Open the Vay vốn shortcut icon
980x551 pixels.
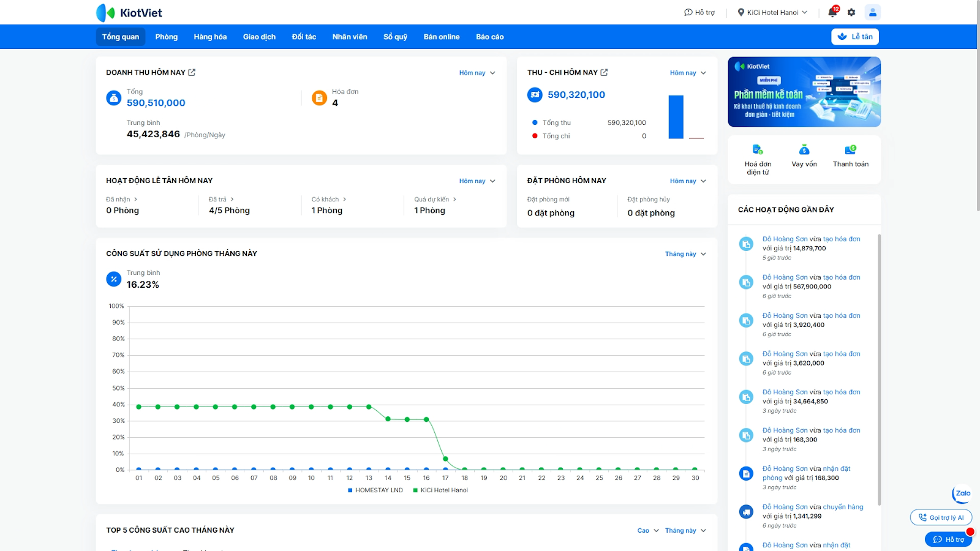point(804,150)
